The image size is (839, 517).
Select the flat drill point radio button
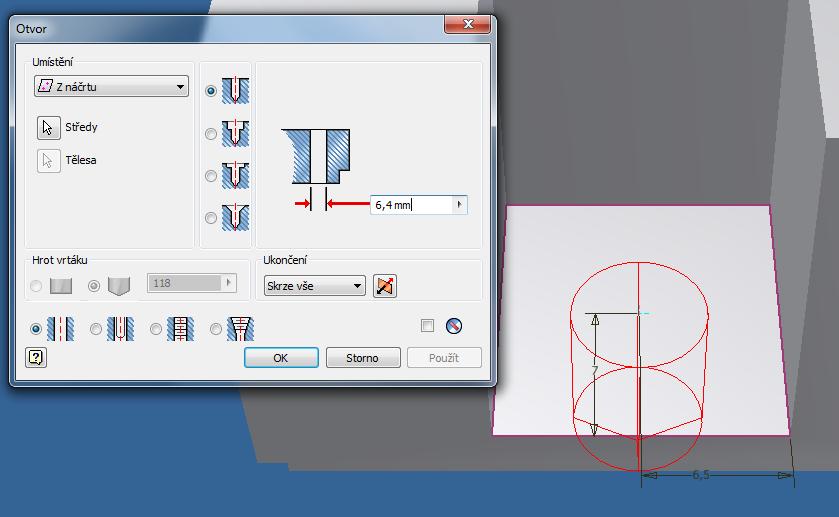click(36, 286)
